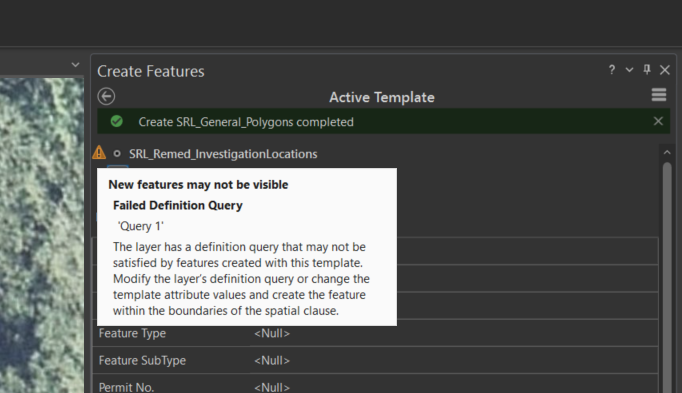
Task: Click the yellow warning triangle icon
Action: 99,152
